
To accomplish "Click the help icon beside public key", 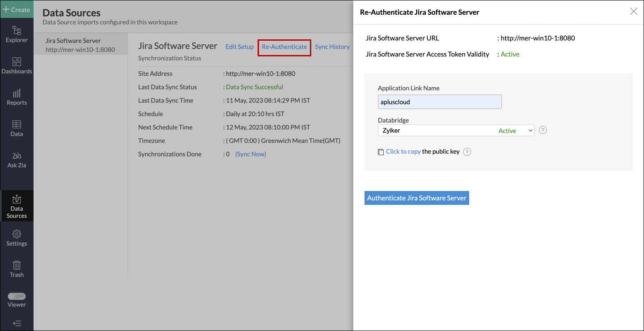I will pos(467,152).
